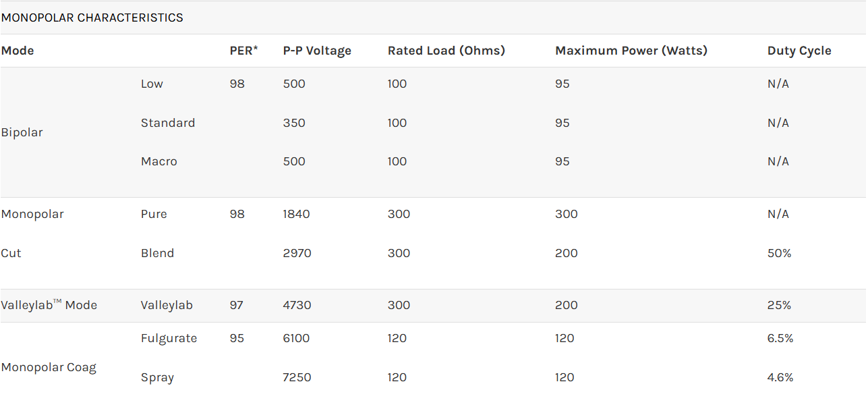This screenshot has width=868, height=413.
Task: Click the MONOPOLAR CHARACTERISTICS table title
Action: click(92, 18)
